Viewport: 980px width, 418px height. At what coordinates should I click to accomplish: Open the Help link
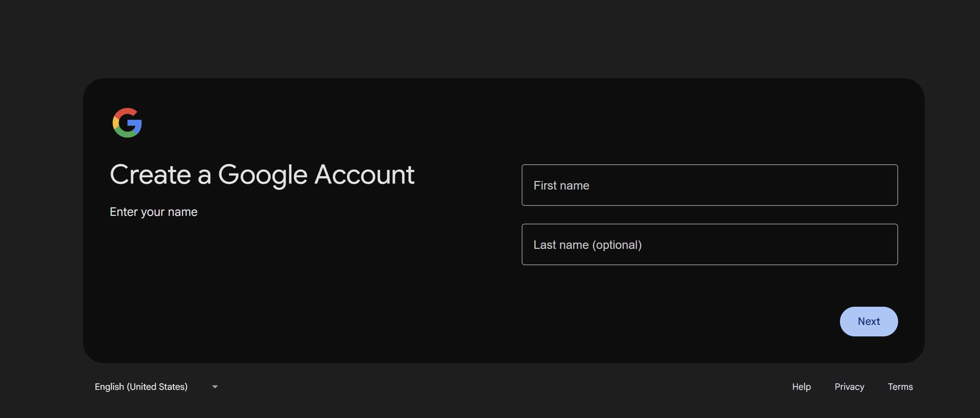click(x=801, y=386)
